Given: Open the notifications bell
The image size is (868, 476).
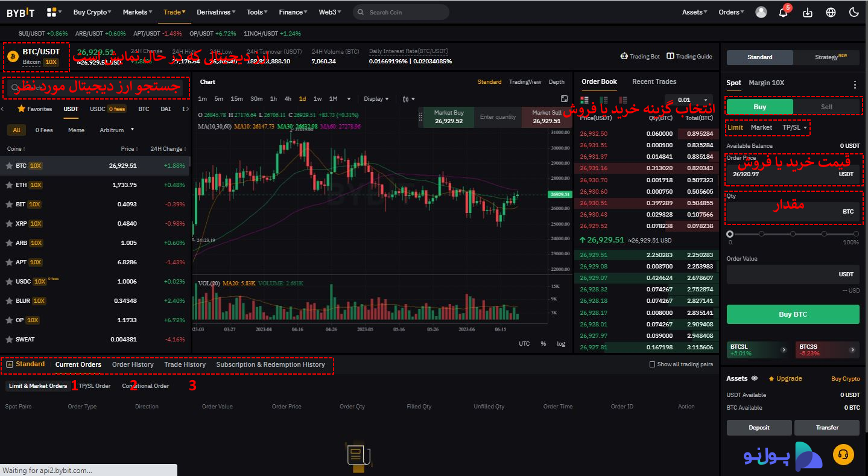Looking at the screenshot, I should (783, 12).
